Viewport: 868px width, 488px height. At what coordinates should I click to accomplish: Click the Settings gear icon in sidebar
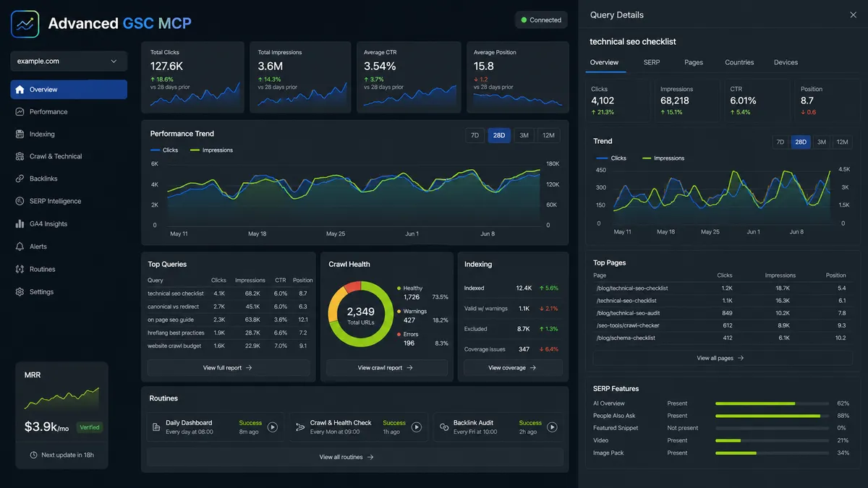pos(20,292)
